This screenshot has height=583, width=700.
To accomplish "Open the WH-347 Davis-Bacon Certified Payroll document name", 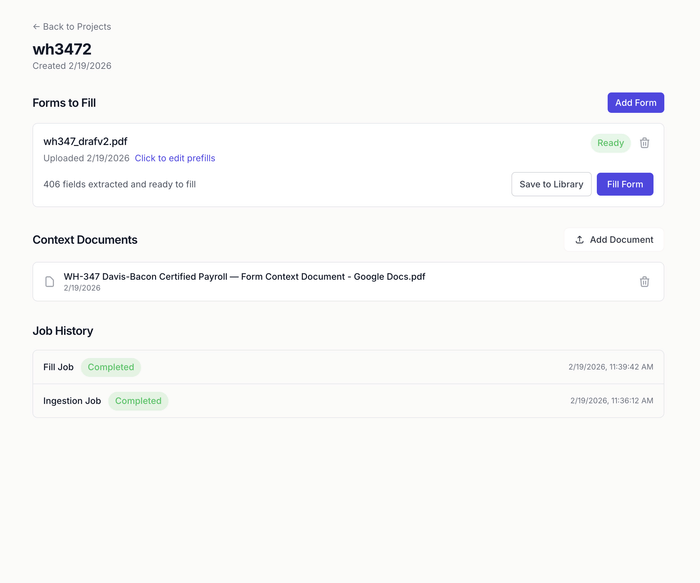I will [x=244, y=276].
